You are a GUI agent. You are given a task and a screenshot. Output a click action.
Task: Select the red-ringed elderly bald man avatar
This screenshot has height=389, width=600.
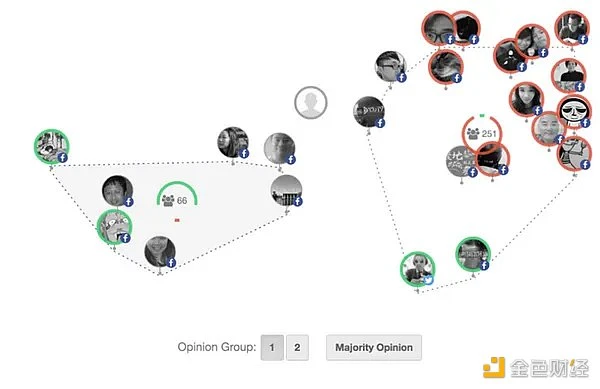pyautogui.click(x=549, y=129)
